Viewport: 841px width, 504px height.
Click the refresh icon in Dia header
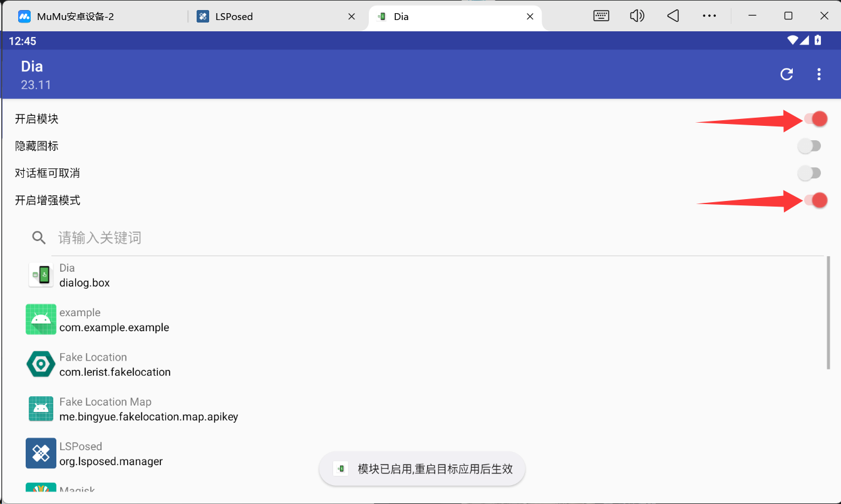tap(787, 75)
